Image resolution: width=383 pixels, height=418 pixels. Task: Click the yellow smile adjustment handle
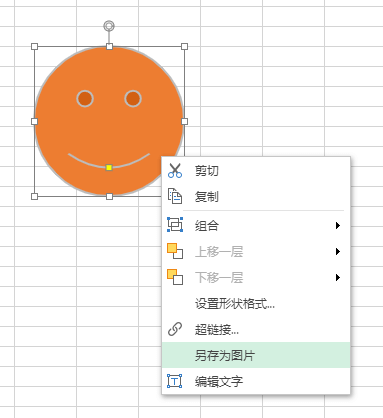(109, 167)
